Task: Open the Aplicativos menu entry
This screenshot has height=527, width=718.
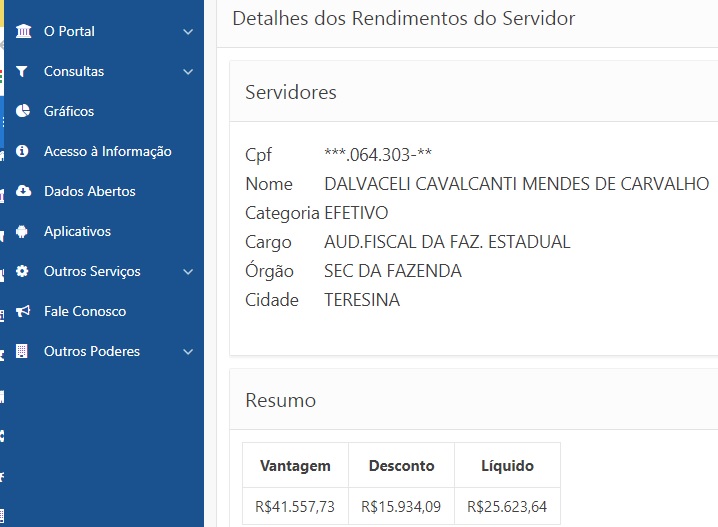Action: pyautogui.click(x=77, y=231)
